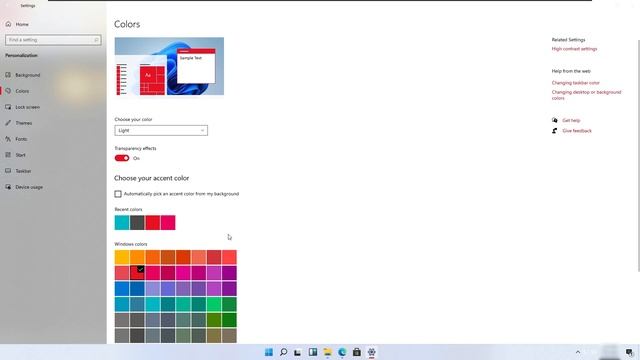This screenshot has height=360, width=640.
Task: Launch Microsoft Edge from the taskbar
Action: pyautogui.click(x=342, y=352)
